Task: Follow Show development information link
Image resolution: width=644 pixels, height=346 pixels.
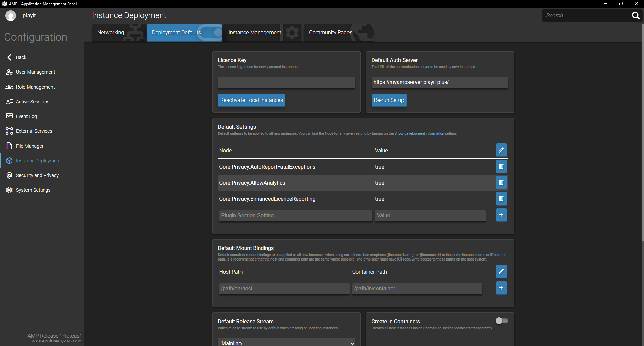Action: pos(419,133)
